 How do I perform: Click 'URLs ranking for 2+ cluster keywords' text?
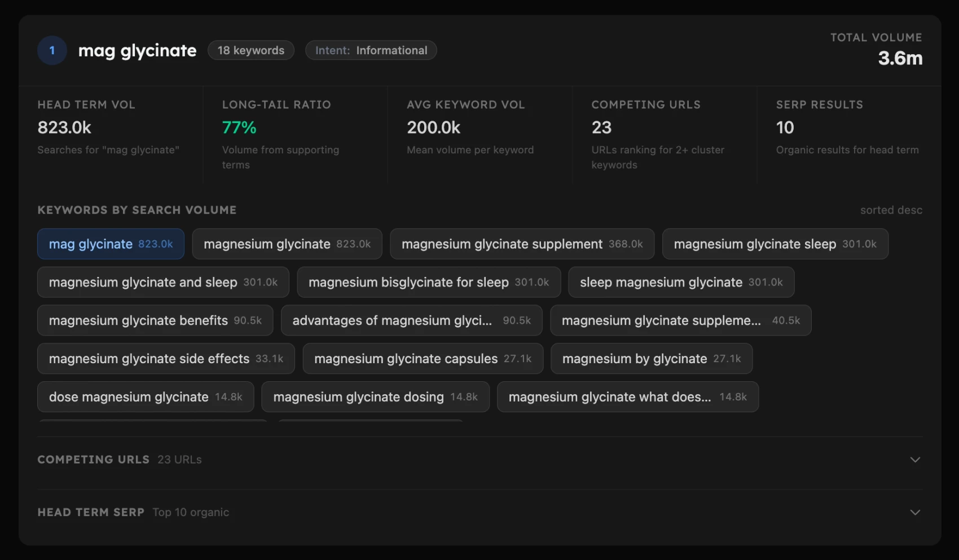pyautogui.click(x=658, y=157)
